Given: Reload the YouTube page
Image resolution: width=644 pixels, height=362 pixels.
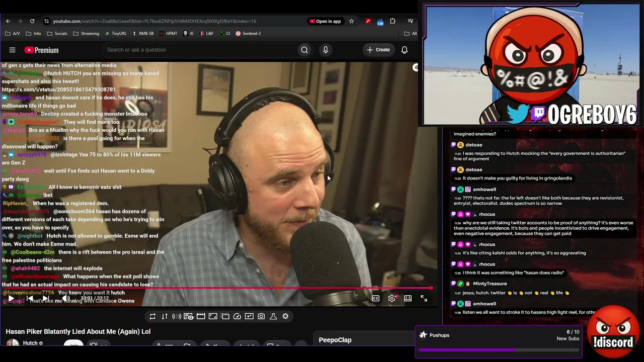Looking at the screenshot, I should [32, 21].
